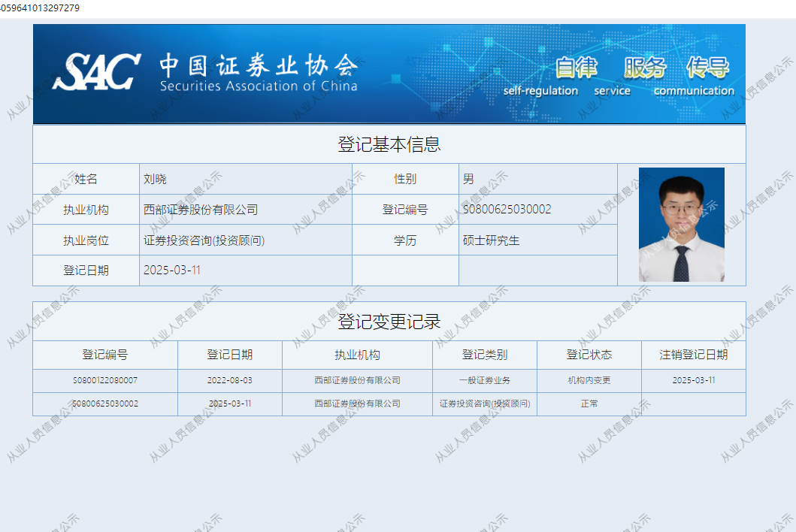Select the 服务 service banner label
The image size is (796, 532).
[x=644, y=68]
